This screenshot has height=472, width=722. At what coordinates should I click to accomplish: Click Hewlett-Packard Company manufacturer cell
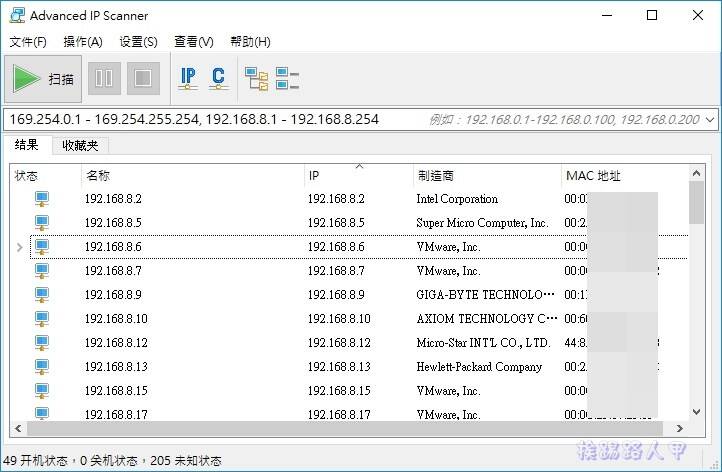click(x=479, y=367)
